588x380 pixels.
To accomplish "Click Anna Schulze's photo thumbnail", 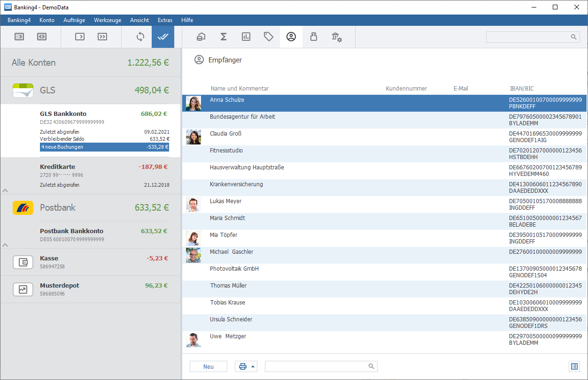I will pos(193,103).
